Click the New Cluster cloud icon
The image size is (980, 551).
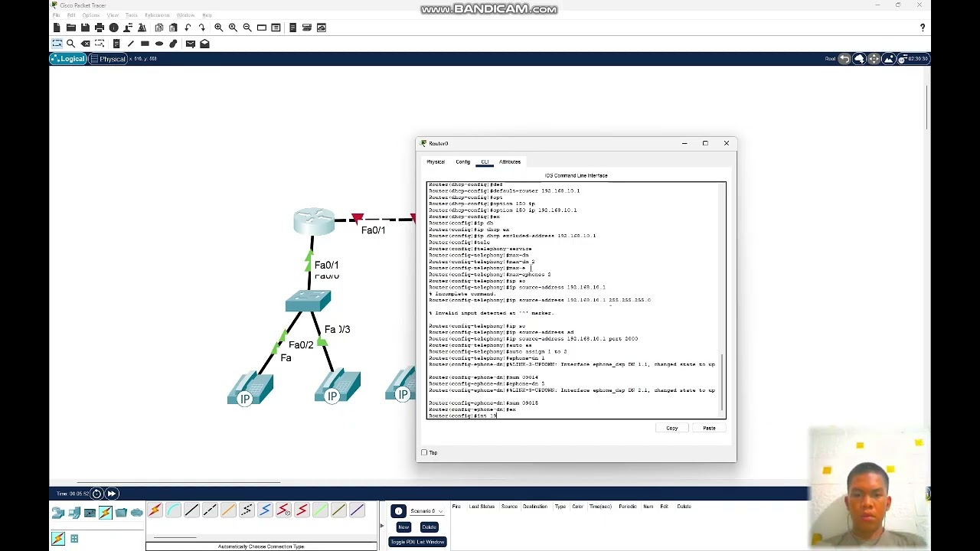click(859, 59)
